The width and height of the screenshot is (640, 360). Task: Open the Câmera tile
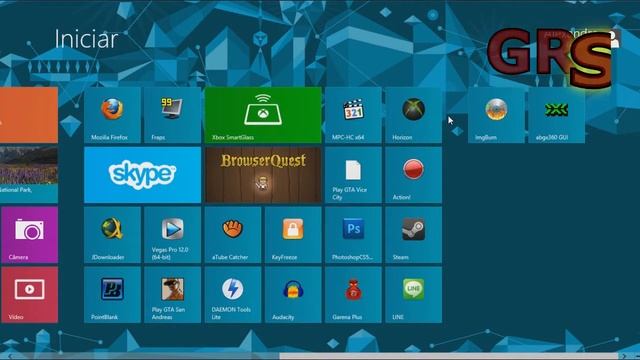pyautogui.click(x=29, y=235)
